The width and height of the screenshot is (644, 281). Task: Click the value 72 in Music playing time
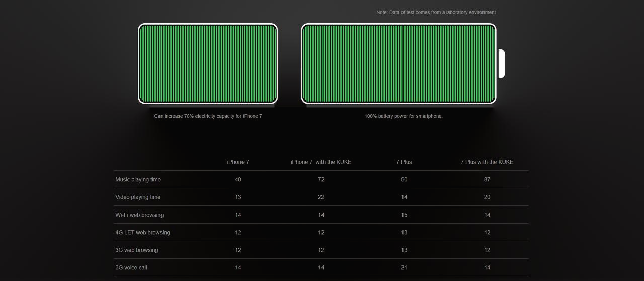click(321, 179)
